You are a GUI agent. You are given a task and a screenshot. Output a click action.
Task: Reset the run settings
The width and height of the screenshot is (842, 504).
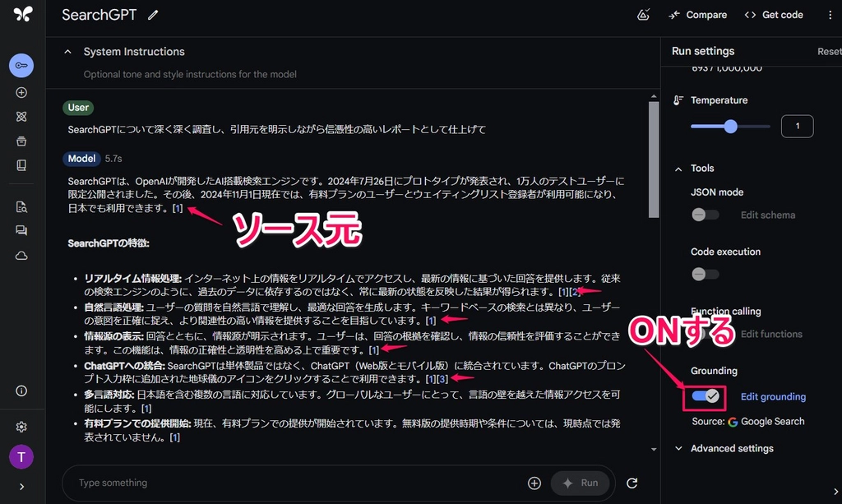point(829,52)
